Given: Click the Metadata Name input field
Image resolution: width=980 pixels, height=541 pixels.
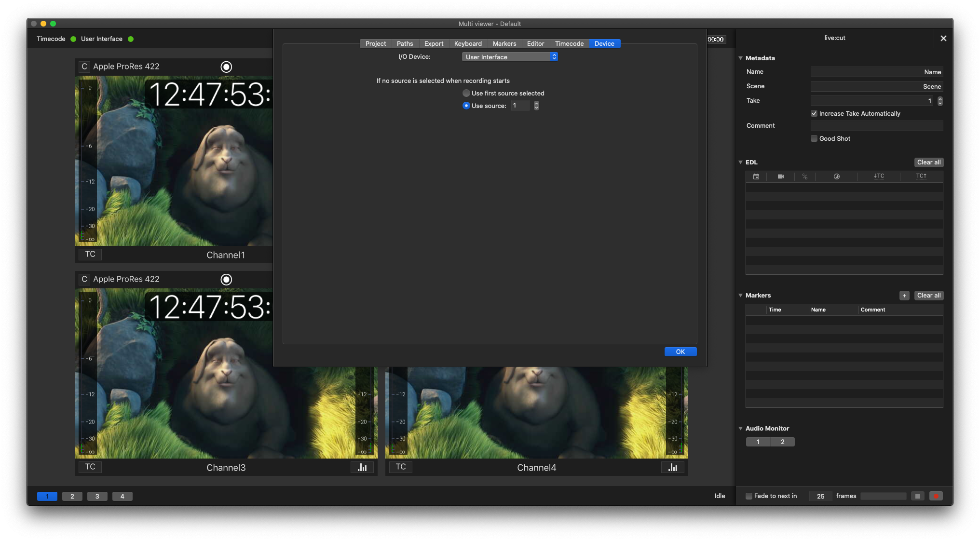Looking at the screenshot, I should [x=877, y=72].
